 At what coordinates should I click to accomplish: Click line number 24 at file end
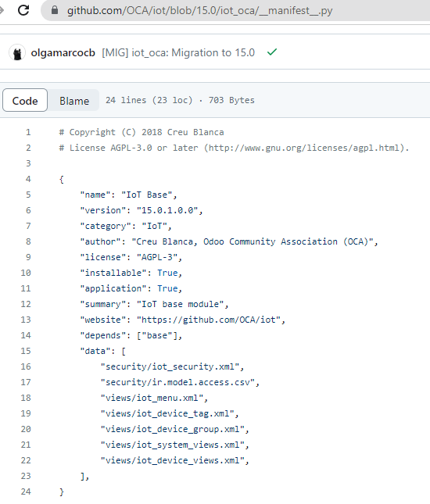[26, 491]
